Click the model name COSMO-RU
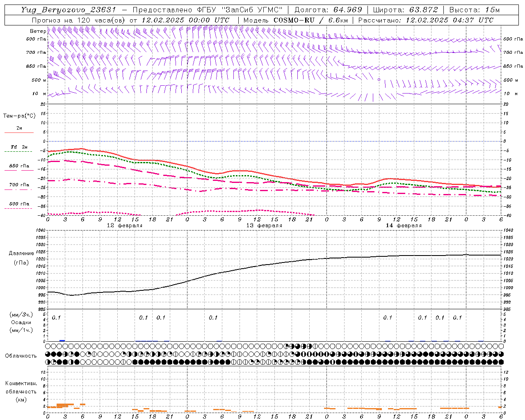Image resolution: width=525 pixels, height=420 pixels. coord(294,20)
